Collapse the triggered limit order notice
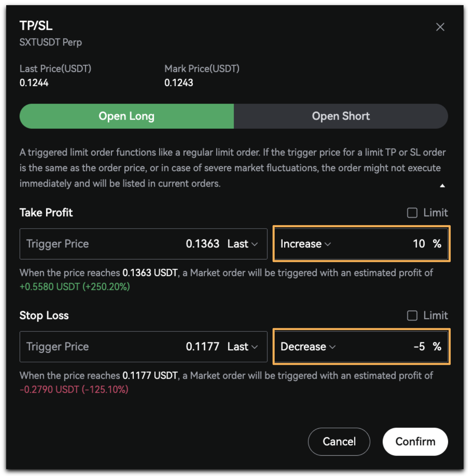Screen dimensions: 468x476 442,186
